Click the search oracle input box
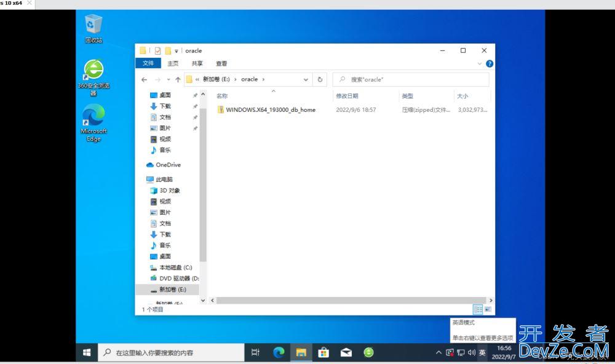 [x=411, y=80]
